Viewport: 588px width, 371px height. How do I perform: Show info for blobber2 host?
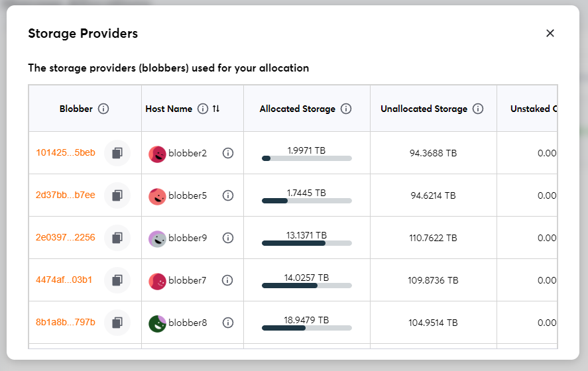(x=228, y=153)
